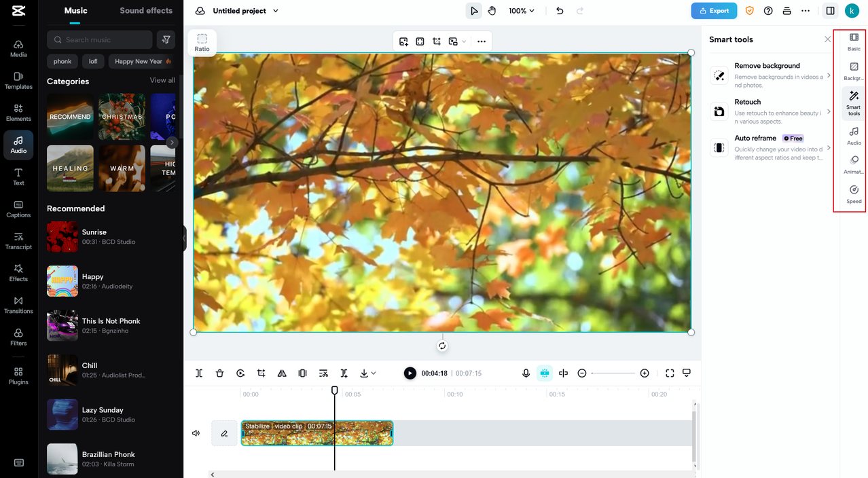Show next music categories with arrow
The width and height of the screenshot is (868, 478).
coord(172,143)
